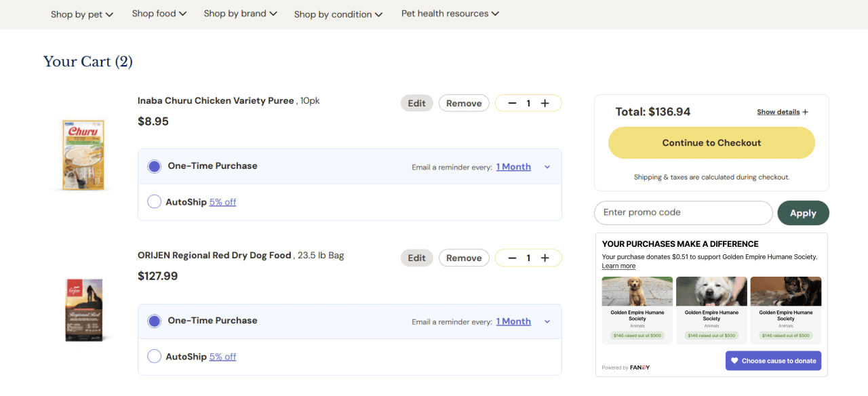This screenshot has width=868, height=396.
Task: Click the Your Cart (2) heading
Action: point(88,62)
